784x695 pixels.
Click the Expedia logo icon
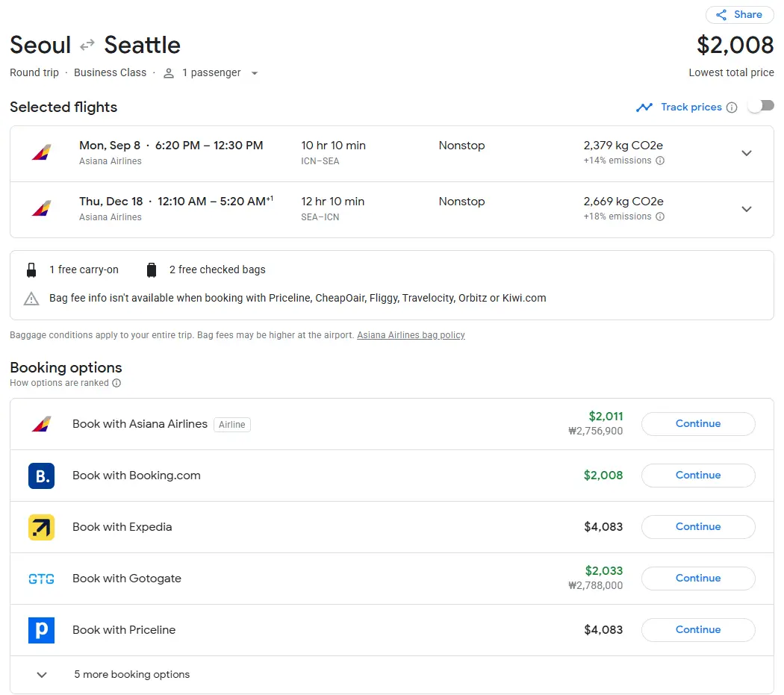(x=42, y=527)
